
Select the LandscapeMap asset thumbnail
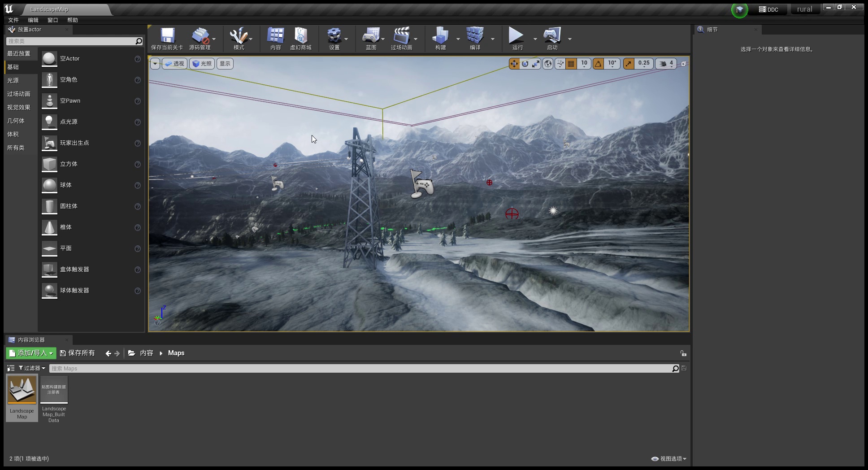click(x=22, y=390)
